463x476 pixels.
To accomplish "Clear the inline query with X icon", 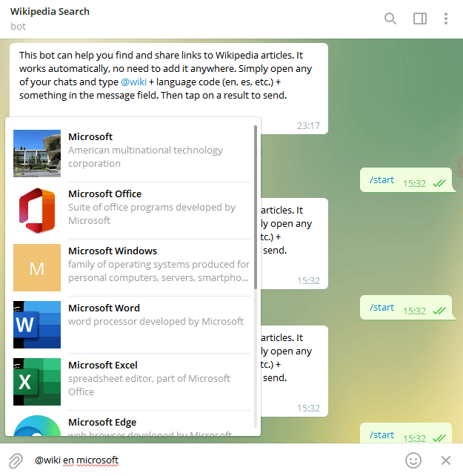I will tap(446, 460).
